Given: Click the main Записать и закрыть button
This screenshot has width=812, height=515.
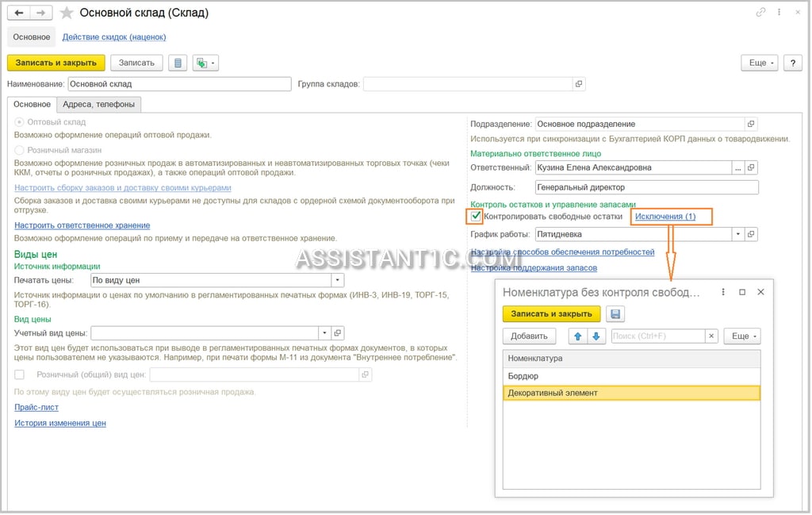Looking at the screenshot, I should pos(56,63).
